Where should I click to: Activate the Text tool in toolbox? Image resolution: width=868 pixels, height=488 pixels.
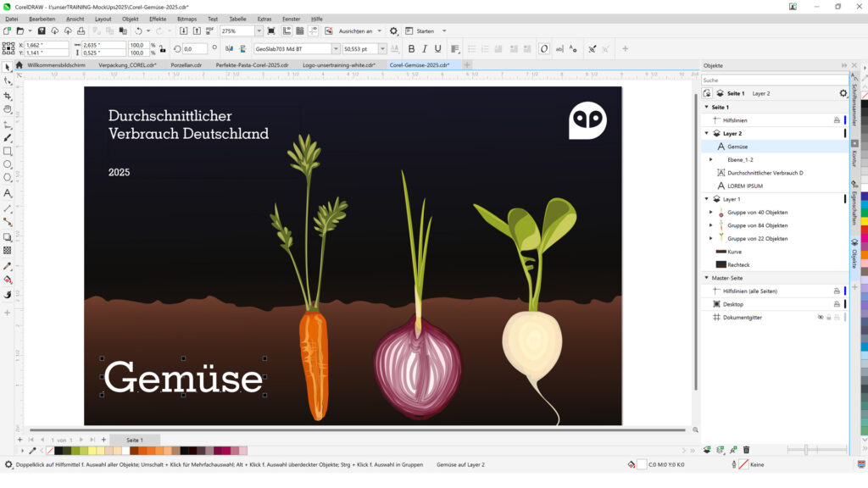pyautogui.click(x=7, y=193)
